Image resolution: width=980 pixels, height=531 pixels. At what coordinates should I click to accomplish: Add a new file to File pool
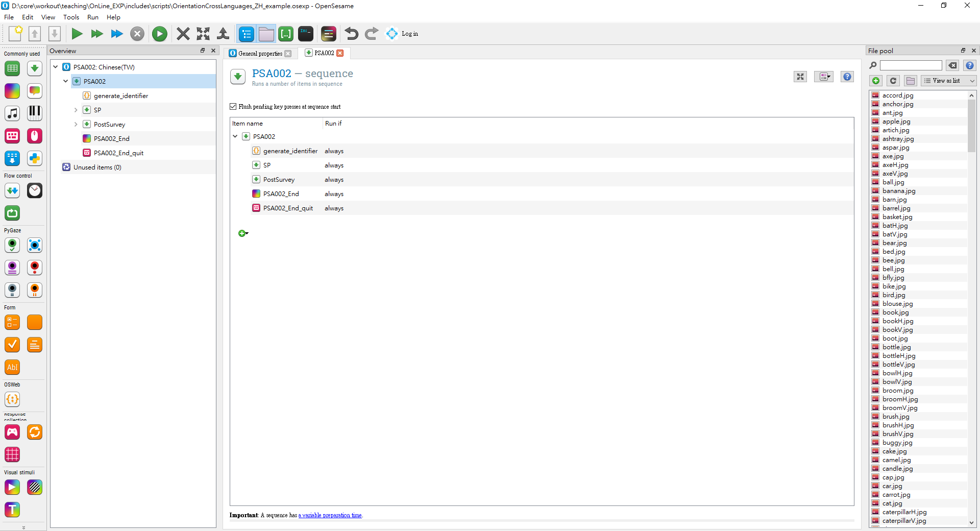(876, 81)
